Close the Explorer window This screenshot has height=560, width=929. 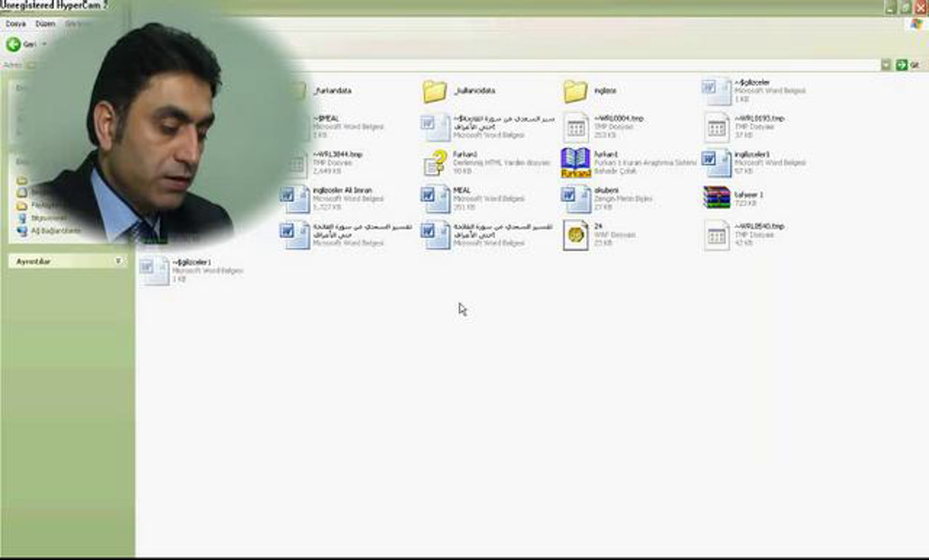921,7
